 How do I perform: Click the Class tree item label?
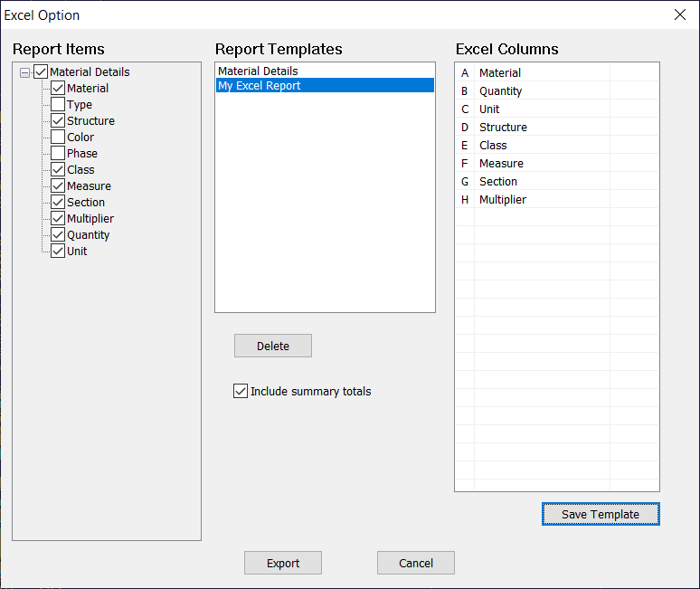point(80,170)
